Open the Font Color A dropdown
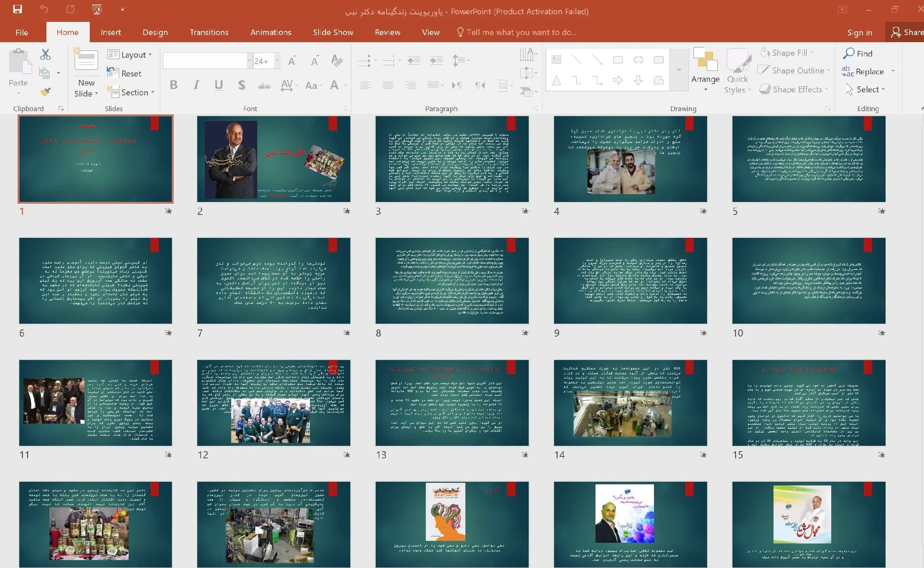Image resolution: width=924 pixels, height=568 pixels. coord(345,86)
